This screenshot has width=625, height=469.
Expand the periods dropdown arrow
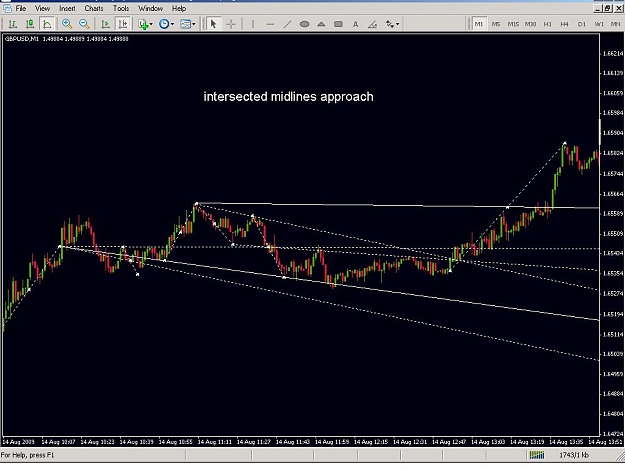[x=172, y=24]
